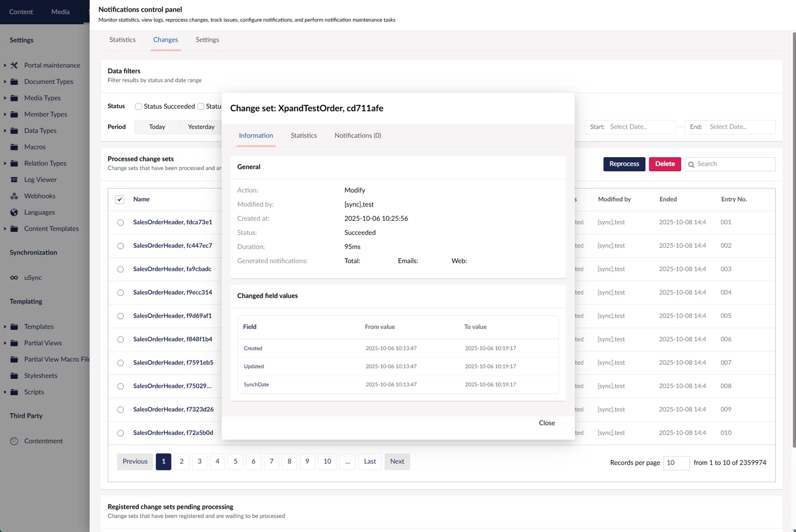This screenshot has width=796, height=532.
Task: Click the Reprocess button
Action: [x=624, y=164]
